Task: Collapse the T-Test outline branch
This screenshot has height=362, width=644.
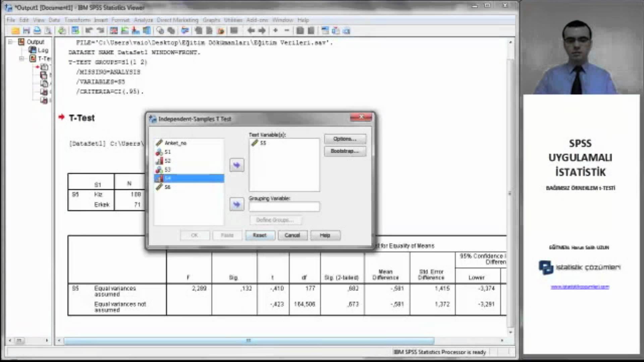Action: (21, 59)
